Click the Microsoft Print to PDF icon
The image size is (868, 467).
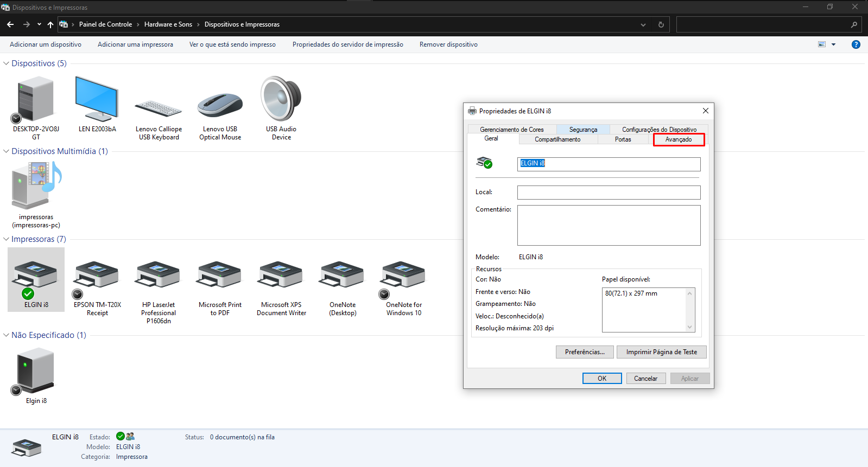pos(220,275)
